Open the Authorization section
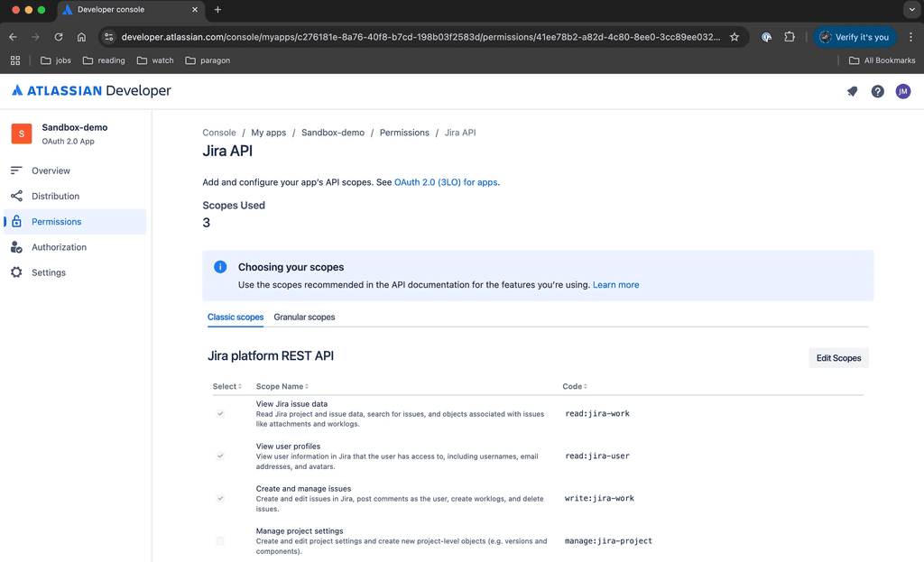 (x=60, y=246)
